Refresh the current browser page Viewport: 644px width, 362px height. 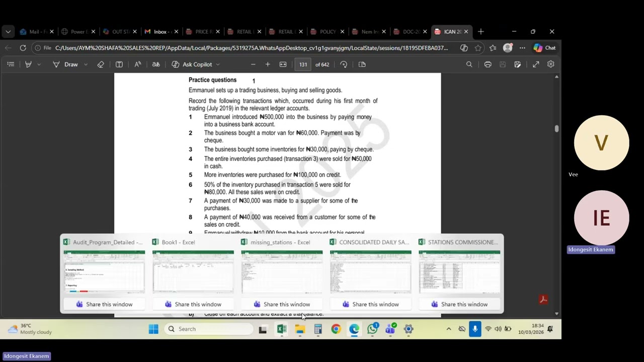[x=23, y=48]
